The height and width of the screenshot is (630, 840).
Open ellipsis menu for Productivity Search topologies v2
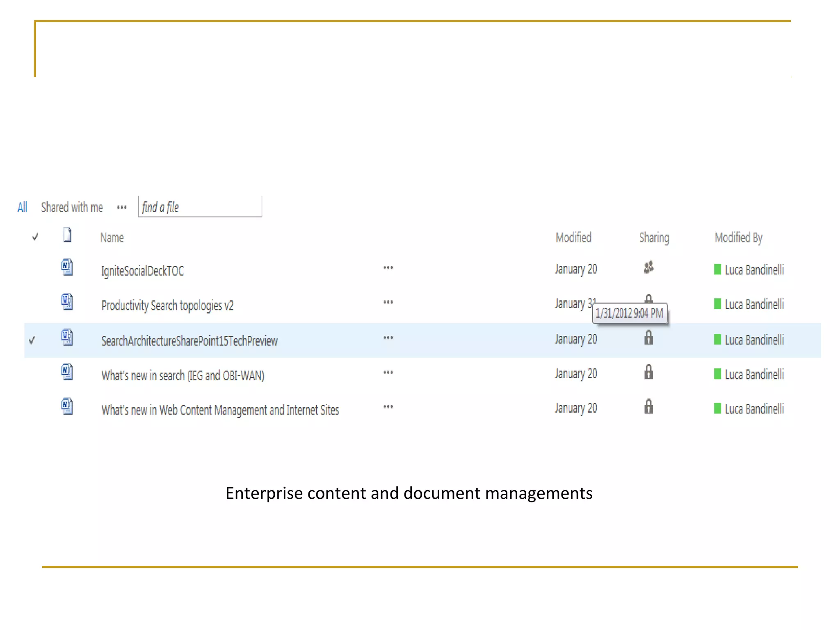tap(388, 302)
